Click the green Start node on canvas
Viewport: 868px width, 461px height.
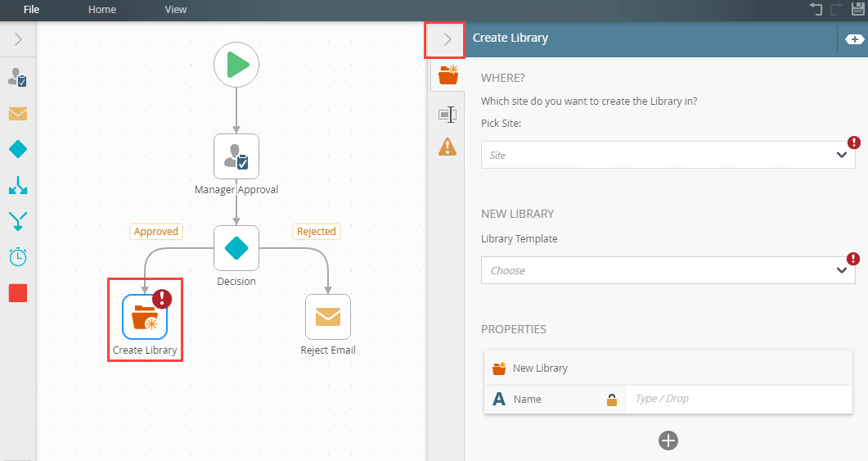click(x=236, y=65)
